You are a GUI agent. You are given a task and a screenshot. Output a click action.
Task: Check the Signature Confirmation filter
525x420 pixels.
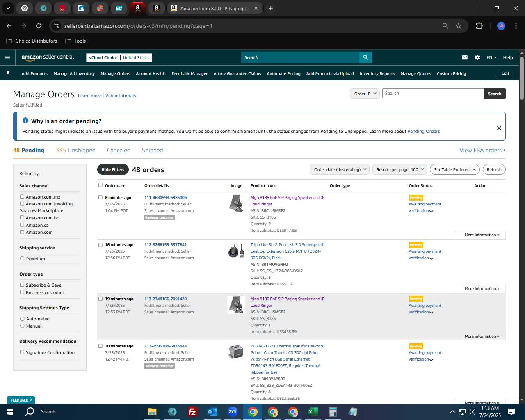22,352
